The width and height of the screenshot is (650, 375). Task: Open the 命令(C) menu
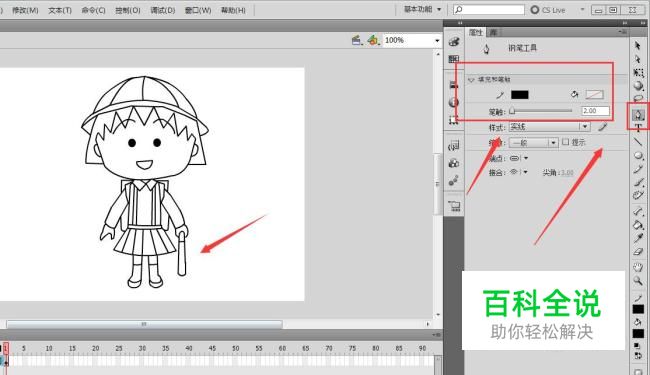(93, 10)
